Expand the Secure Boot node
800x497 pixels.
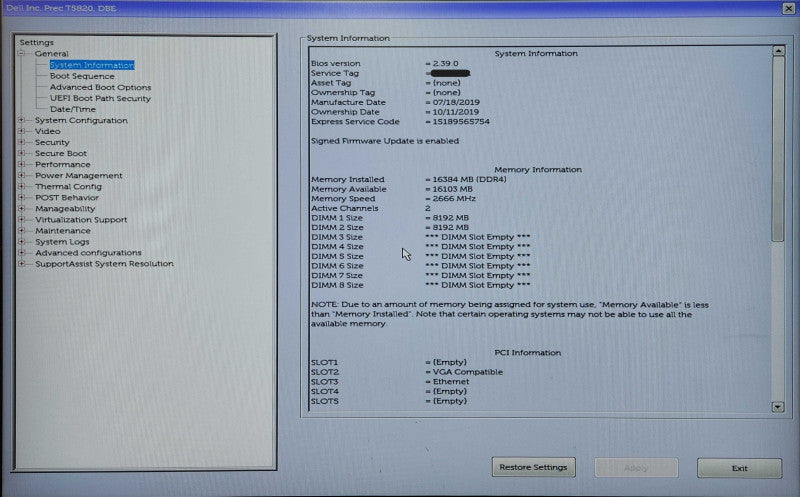pos(22,153)
